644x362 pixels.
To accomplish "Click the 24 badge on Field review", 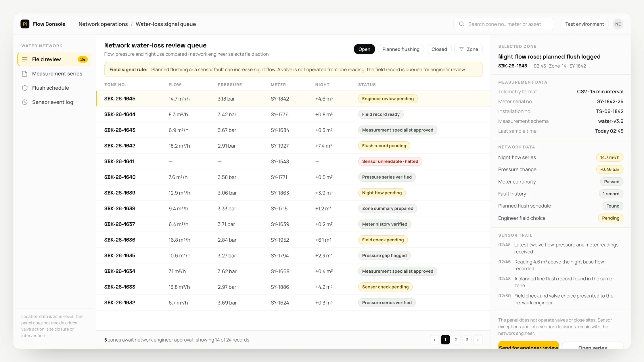I will (83, 59).
